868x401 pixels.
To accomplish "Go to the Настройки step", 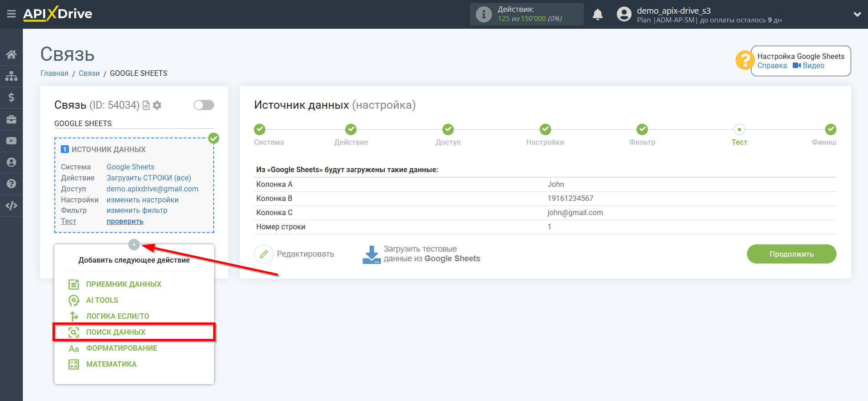I will tap(545, 129).
